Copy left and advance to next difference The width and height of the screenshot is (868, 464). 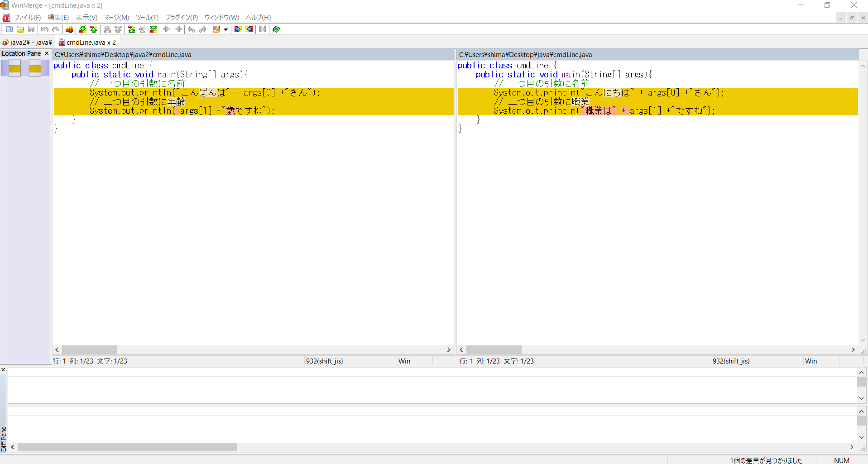pos(202,29)
